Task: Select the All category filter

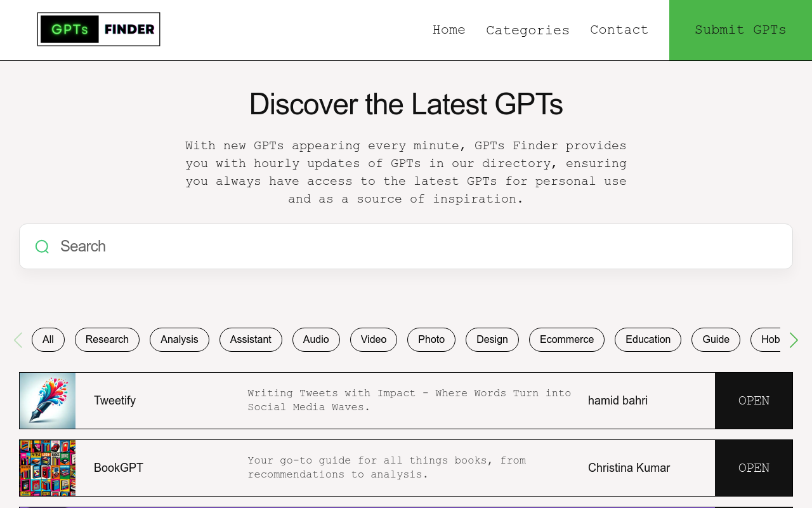Action: click(x=48, y=340)
